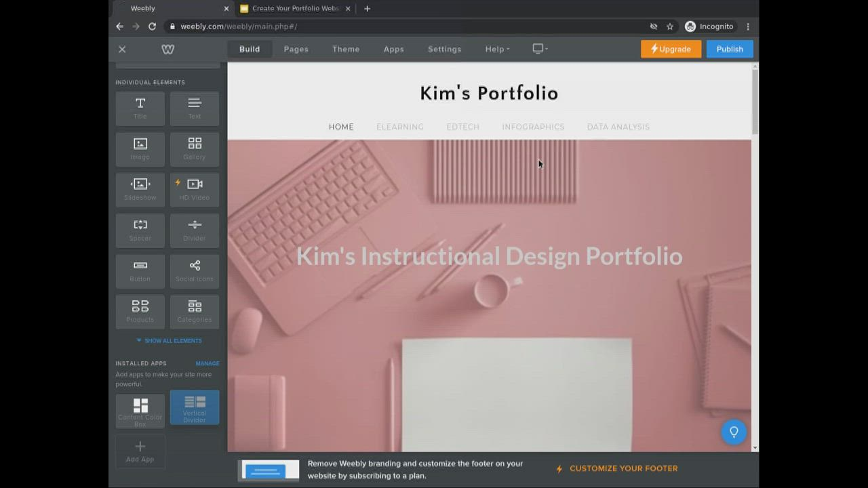Click the third-party cookie blocked eye icon
868x488 pixels.
[654, 26]
